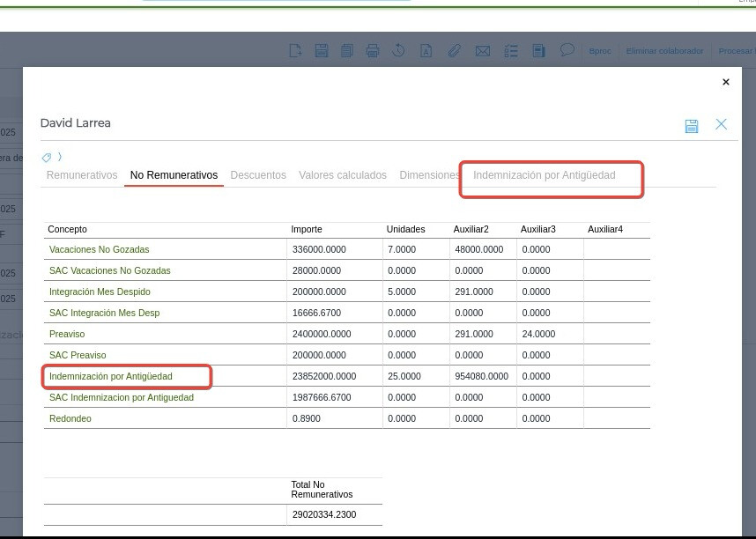Click the Indemnización por Antigüedad concept row link
The image size is (756, 539).
pyautogui.click(x=111, y=376)
